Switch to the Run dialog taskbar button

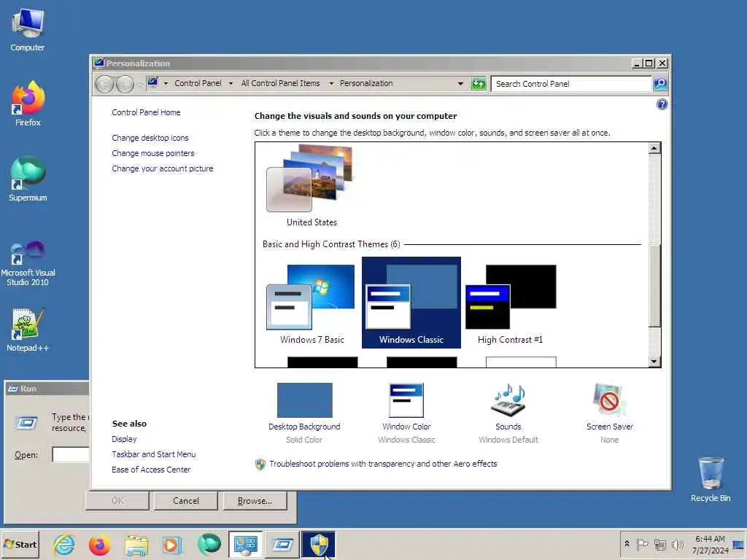282,545
